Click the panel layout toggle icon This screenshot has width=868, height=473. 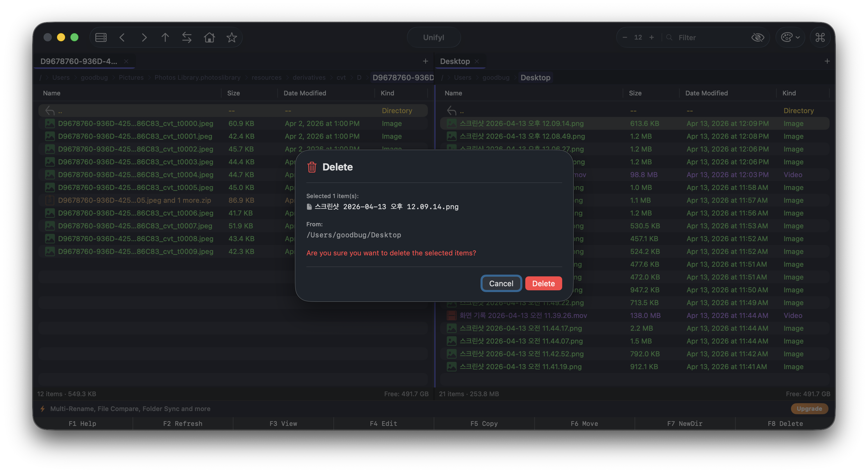101,38
